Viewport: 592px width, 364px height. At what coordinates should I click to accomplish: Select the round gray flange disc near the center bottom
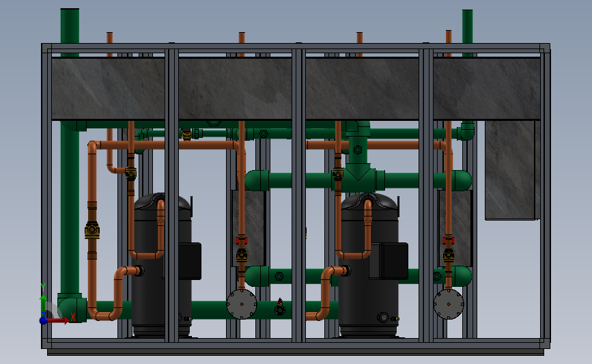pyautogui.click(x=242, y=304)
